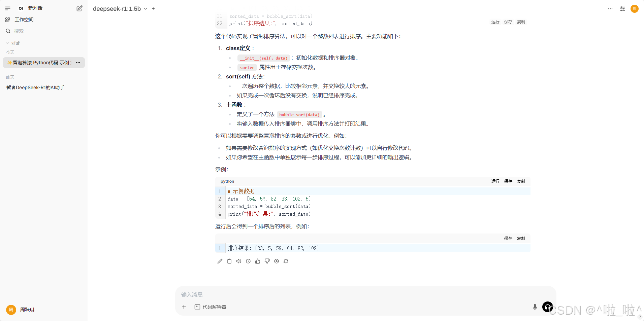
Task: Copy the response using the clipboard icon
Action: (229, 261)
